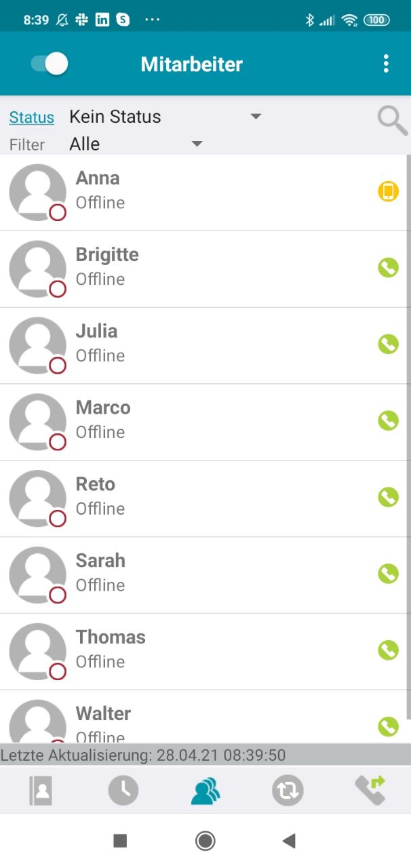Select the Mitarbeiter group tab
This screenshot has width=411, height=868.
click(206, 791)
